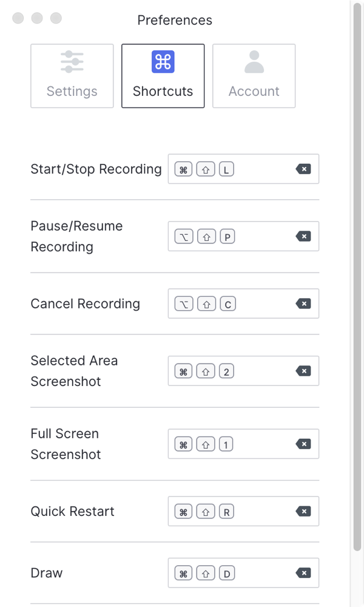Clear the Full Screen Screenshot shortcut
The width and height of the screenshot is (364, 607).
click(303, 444)
